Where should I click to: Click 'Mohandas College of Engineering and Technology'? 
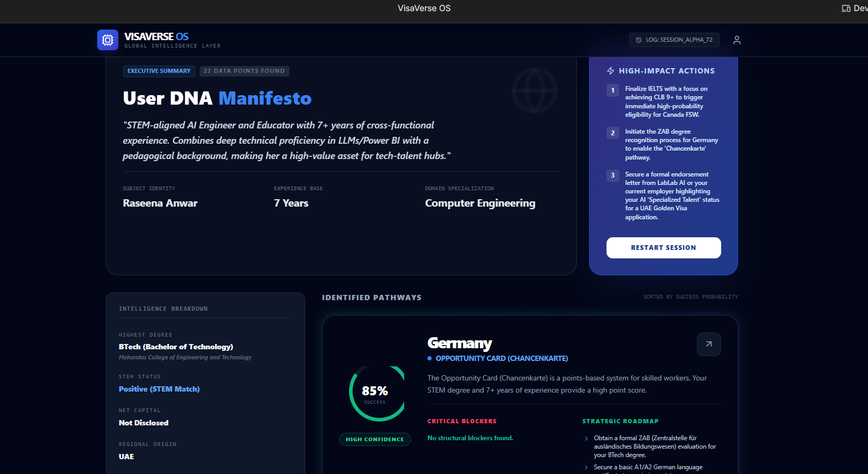pos(185,358)
